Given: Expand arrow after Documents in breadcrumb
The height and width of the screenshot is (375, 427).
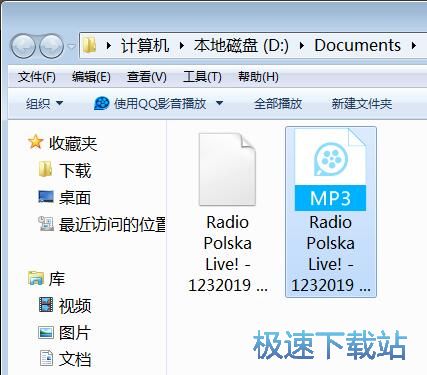Looking at the screenshot, I should click(414, 46).
